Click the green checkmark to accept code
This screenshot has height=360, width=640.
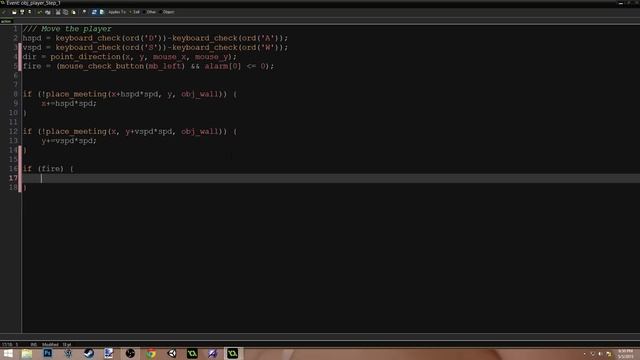(x=4, y=12)
